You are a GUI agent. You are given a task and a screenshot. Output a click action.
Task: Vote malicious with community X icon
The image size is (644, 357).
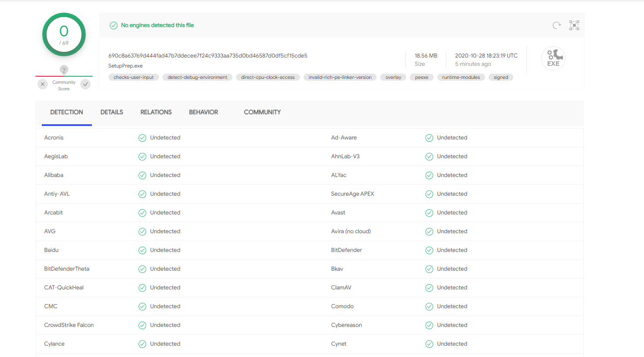pos(42,84)
